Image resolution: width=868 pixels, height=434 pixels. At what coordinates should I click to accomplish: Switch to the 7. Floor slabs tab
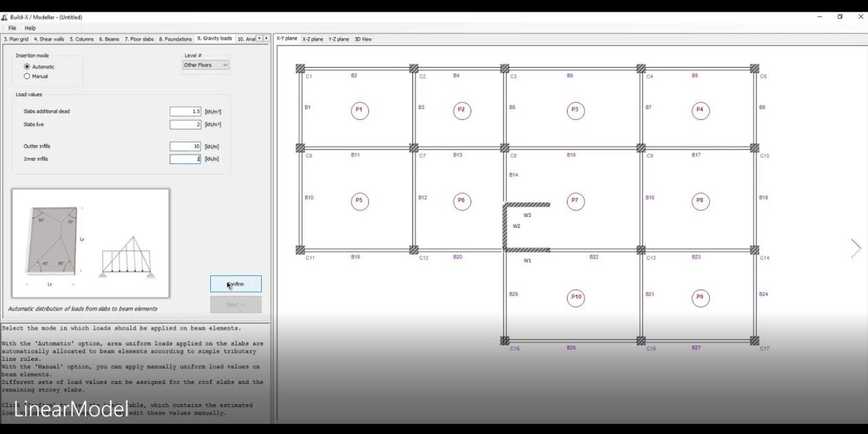(x=139, y=39)
